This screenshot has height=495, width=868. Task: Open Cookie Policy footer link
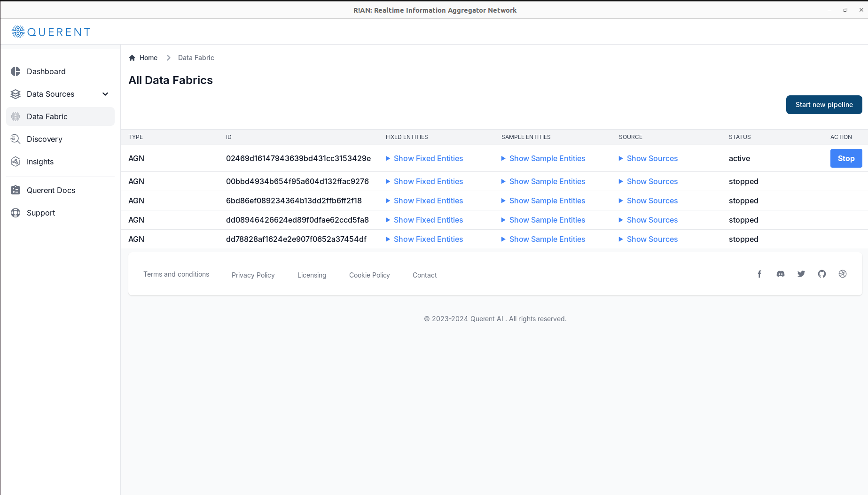(x=369, y=275)
